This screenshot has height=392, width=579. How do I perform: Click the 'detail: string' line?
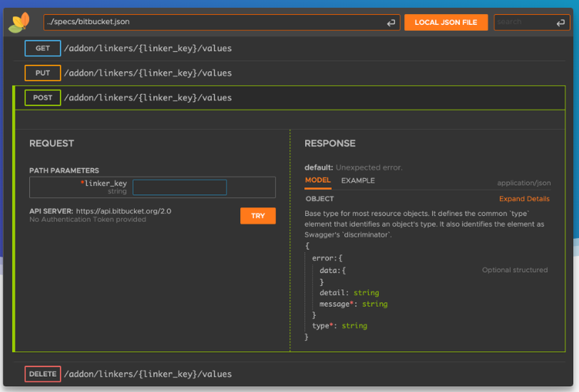pyautogui.click(x=349, y=293)
